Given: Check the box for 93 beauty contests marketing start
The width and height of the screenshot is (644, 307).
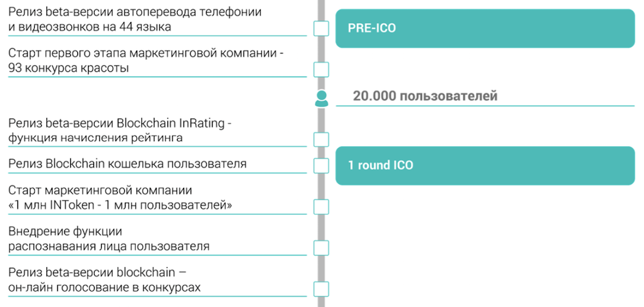Looking at the screenshot, I should click(321, 70).
